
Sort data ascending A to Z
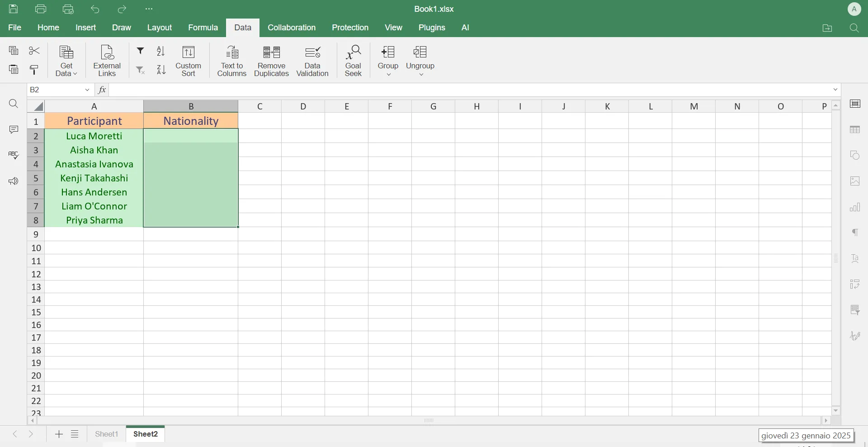tap(161, 51)
